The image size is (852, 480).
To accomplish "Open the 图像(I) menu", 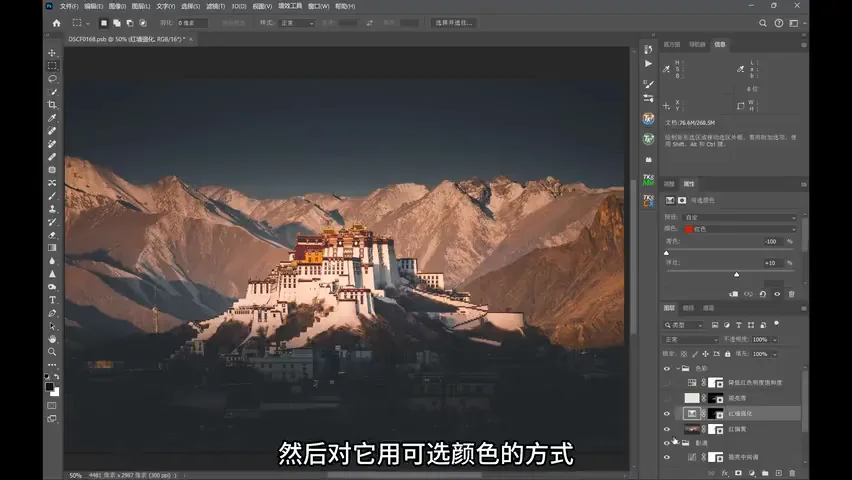I will click(x=117, y=7).
